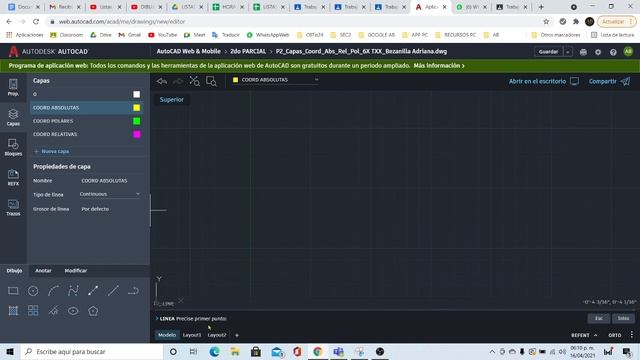The image size is (640, 360).
Task: Select the COORD RELATIVAS layer row
Action: [x=87, y=134]
